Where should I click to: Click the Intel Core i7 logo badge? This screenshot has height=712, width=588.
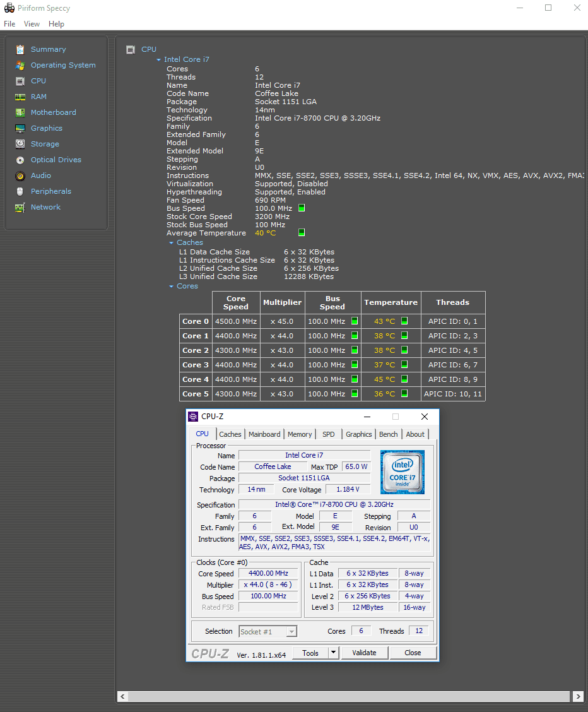403,472
